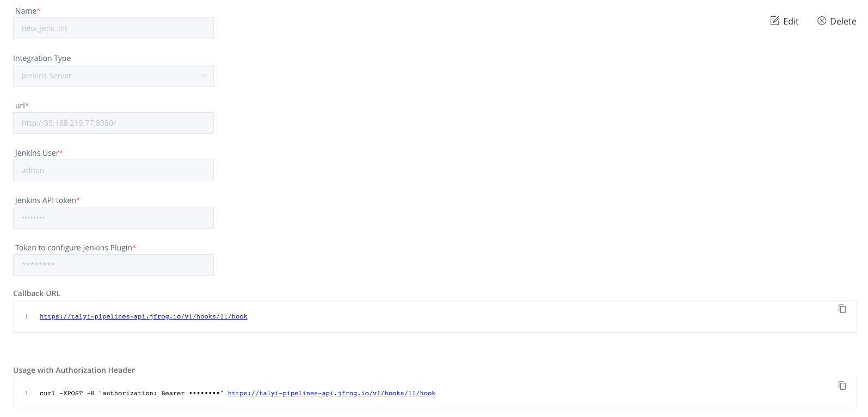
Task: Click the circled X Delete icon
Action: coord(822,21)
